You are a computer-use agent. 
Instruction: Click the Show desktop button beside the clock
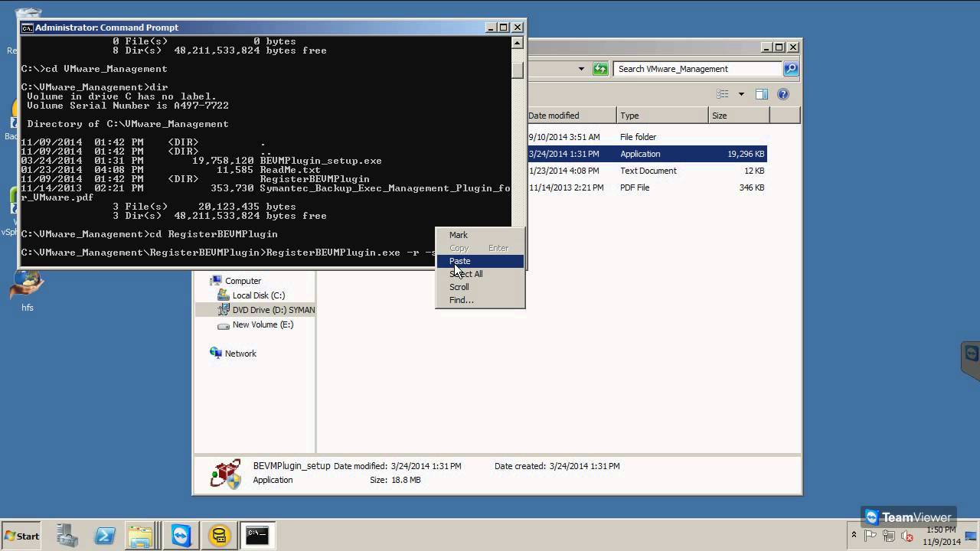(971, 536)
